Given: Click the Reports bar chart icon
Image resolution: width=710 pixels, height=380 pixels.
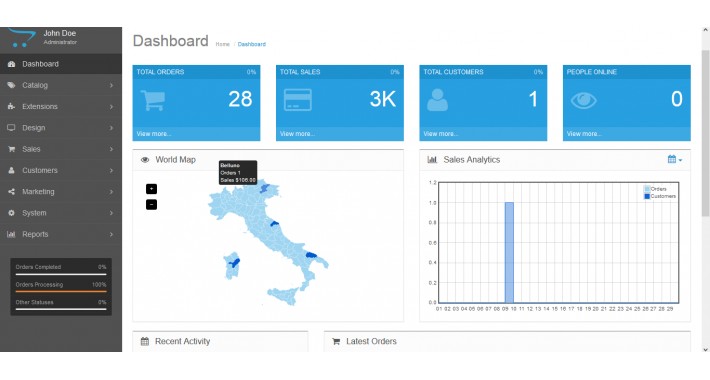Looking at the screenshot, I should (x=11, y=234).
